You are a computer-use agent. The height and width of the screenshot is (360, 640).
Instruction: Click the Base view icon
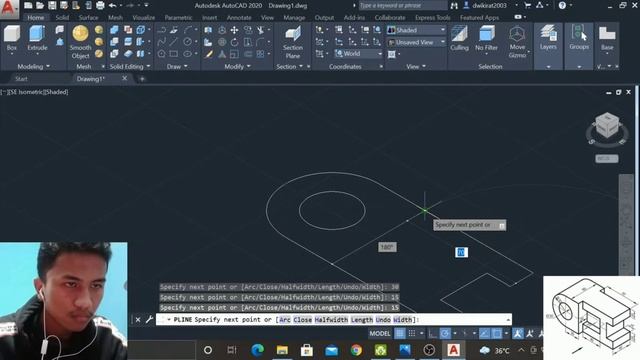[x=607, y=37]
